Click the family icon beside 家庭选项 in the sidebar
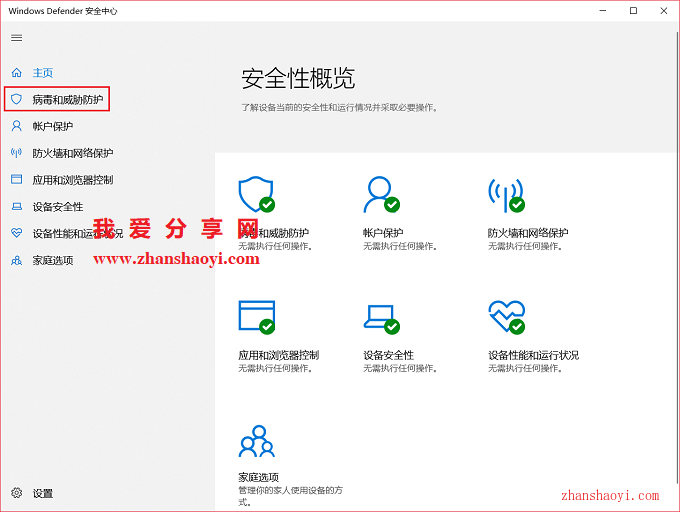Screen dimensions: 680x512 [x=16, y=260]
